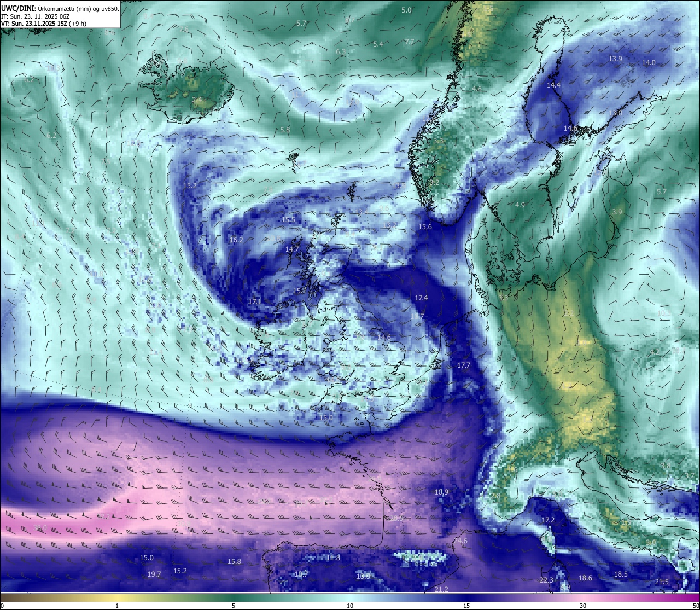
Task: Click the 19.7 value label
Action: click(154, 574)
